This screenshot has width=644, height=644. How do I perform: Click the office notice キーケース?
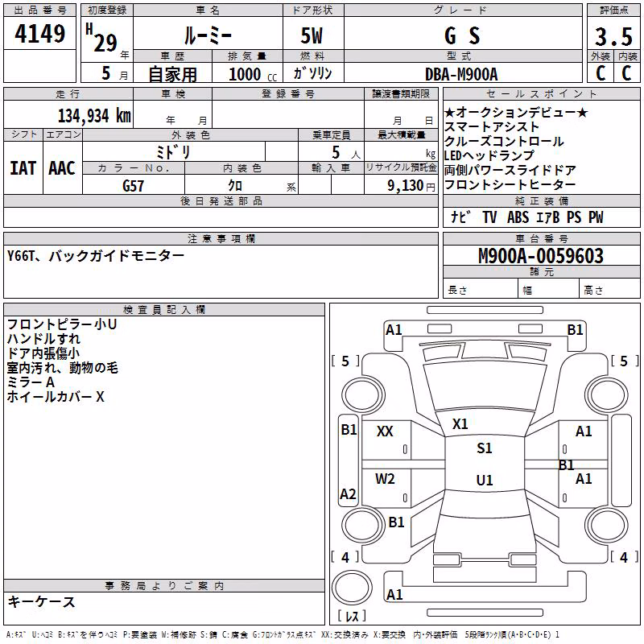[42, 601]
